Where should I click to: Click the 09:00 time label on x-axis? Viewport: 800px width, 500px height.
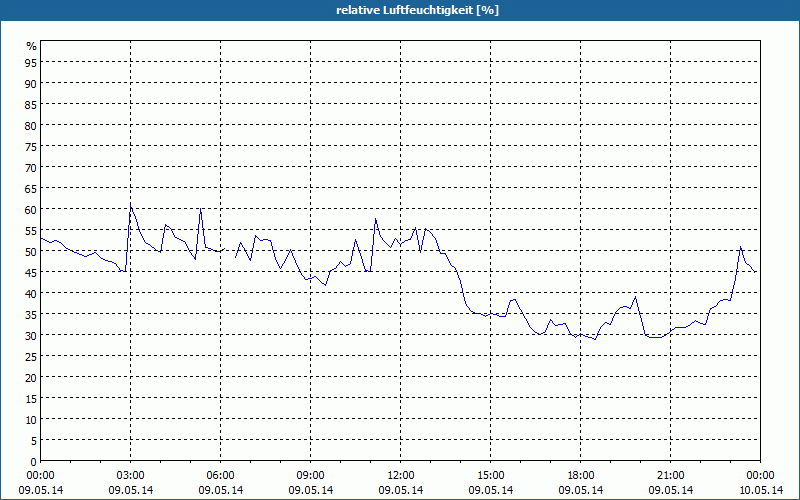click(310, 476)
